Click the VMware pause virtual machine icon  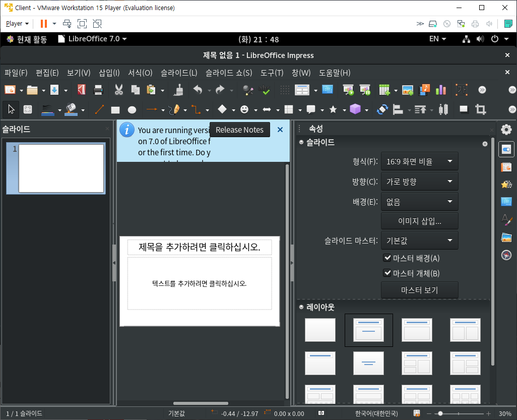(43, 24)
